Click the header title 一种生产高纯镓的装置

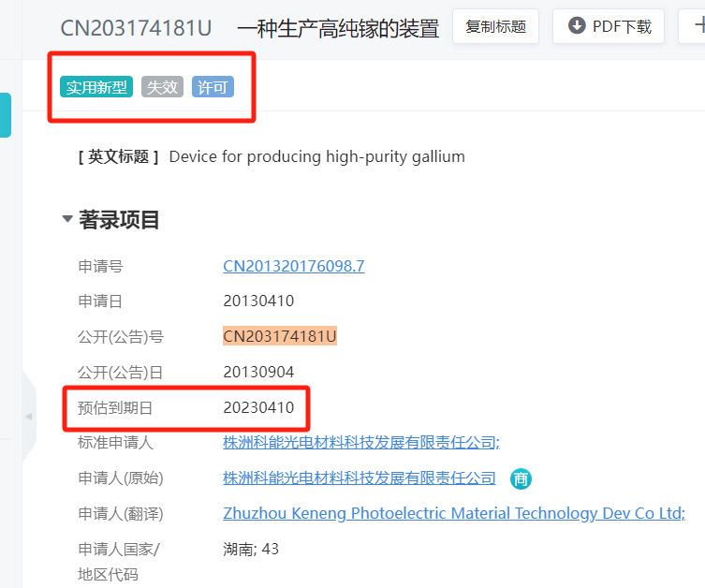[338, 28]
